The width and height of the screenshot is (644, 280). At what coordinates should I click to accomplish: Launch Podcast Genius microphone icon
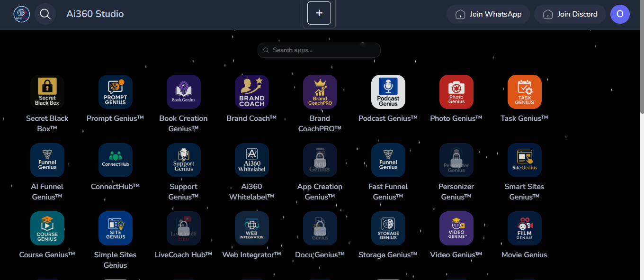click(x=388, y=92)
